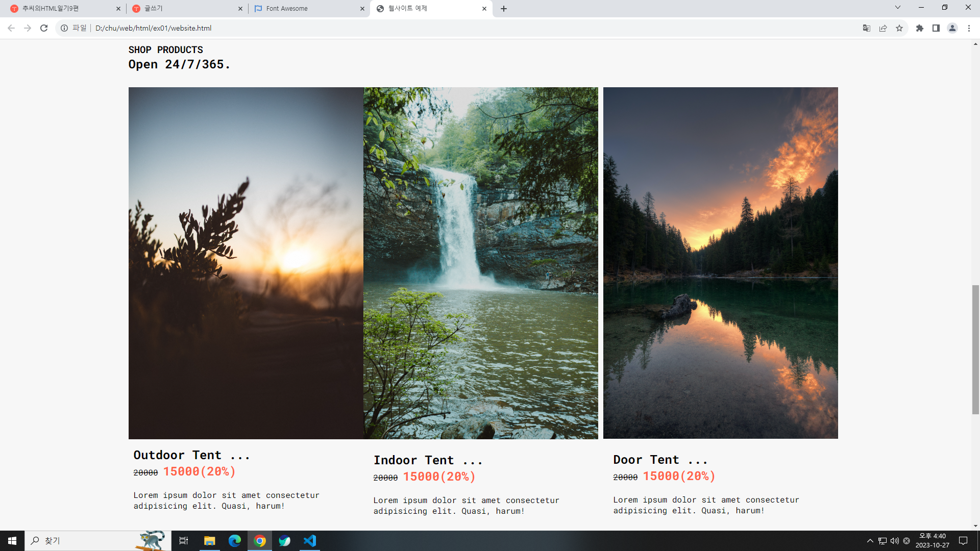Click the Google Translate icon
Screen dimensions: 980x551
[866, 28]
